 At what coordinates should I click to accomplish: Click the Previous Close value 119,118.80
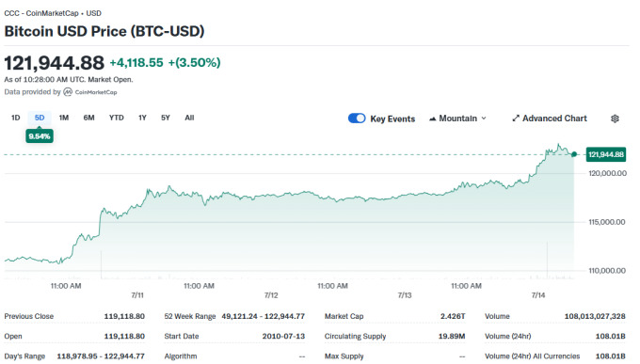tap(124, 316)
